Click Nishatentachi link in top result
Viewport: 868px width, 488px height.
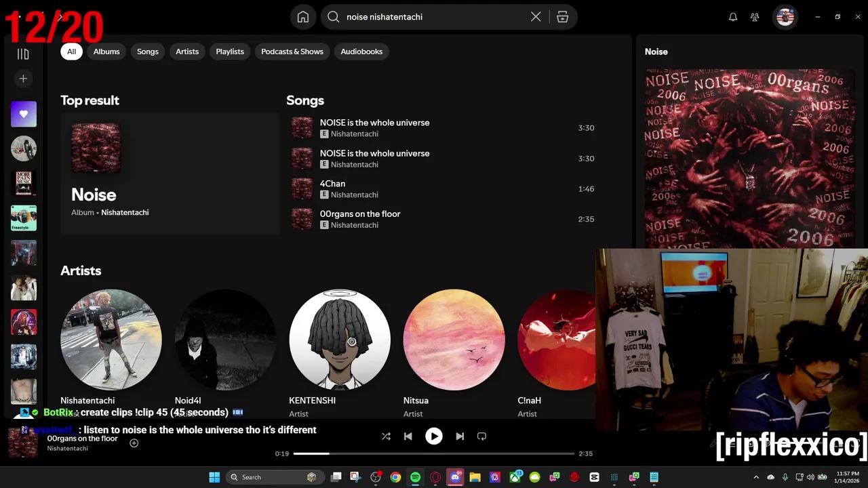(125, 212)
